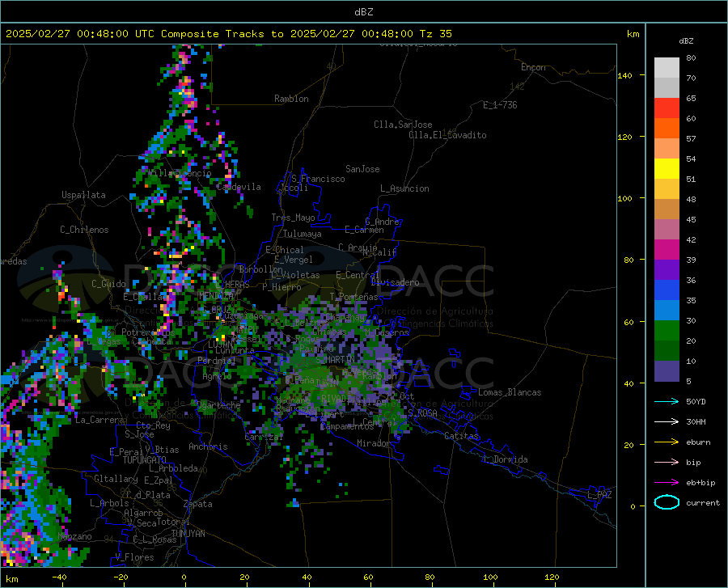Screen dimensions: 728x588
Task: Select the red 60-65 dBZ swatch
Action: (x=667, y=108)
